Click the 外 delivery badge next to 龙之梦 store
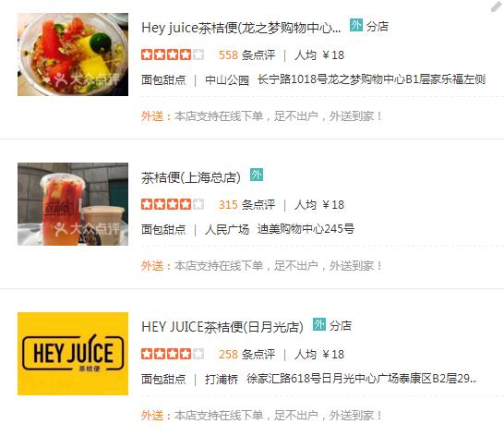This screenshot has height=436, width=504. (x=356, y=25)
